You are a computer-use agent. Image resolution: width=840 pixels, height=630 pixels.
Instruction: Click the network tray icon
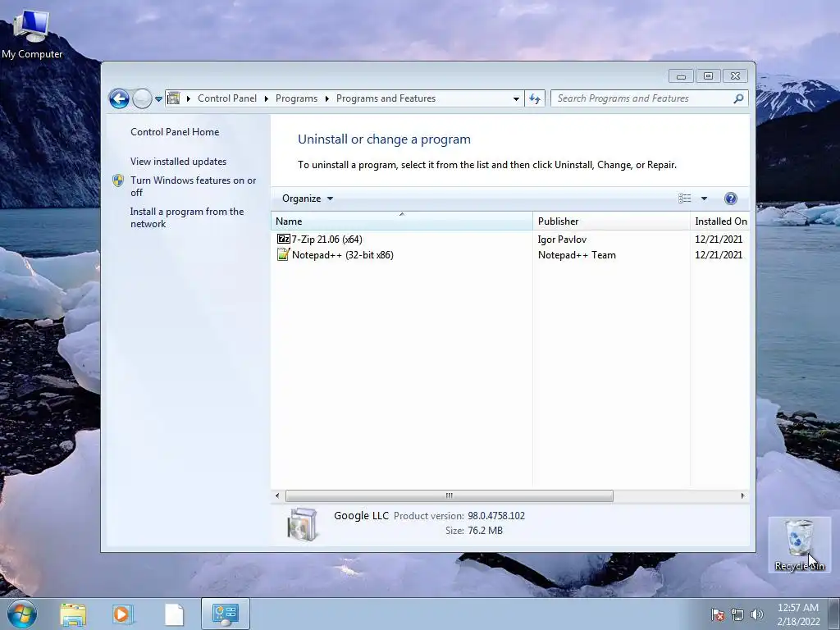[x=737, y=614]
